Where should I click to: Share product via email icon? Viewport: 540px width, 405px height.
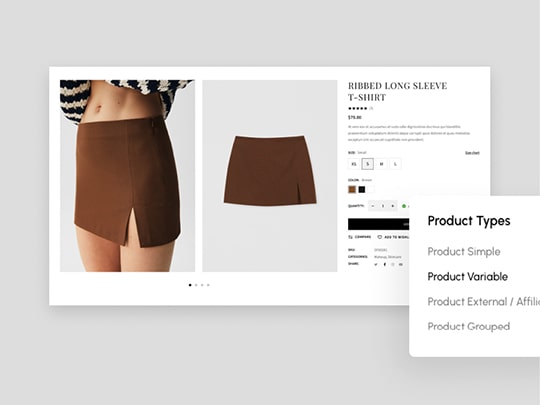pos(401,264)
